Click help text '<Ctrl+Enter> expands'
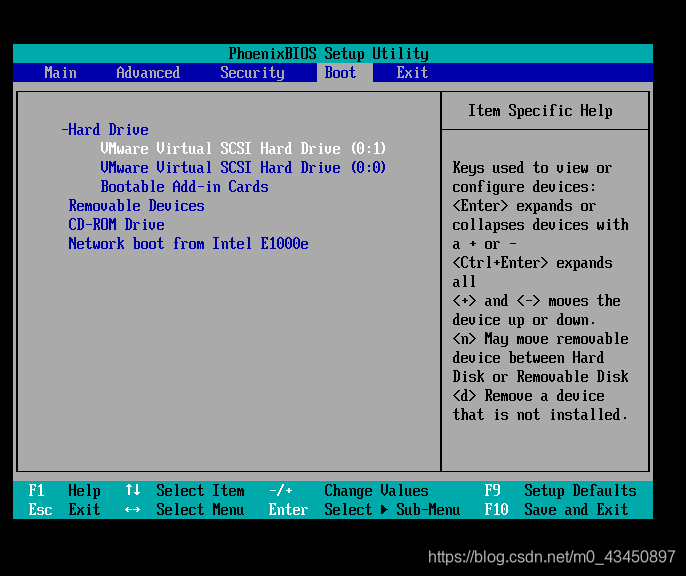Image resolution: width=686 pixels, height=576 pixels. click(532, 263)
